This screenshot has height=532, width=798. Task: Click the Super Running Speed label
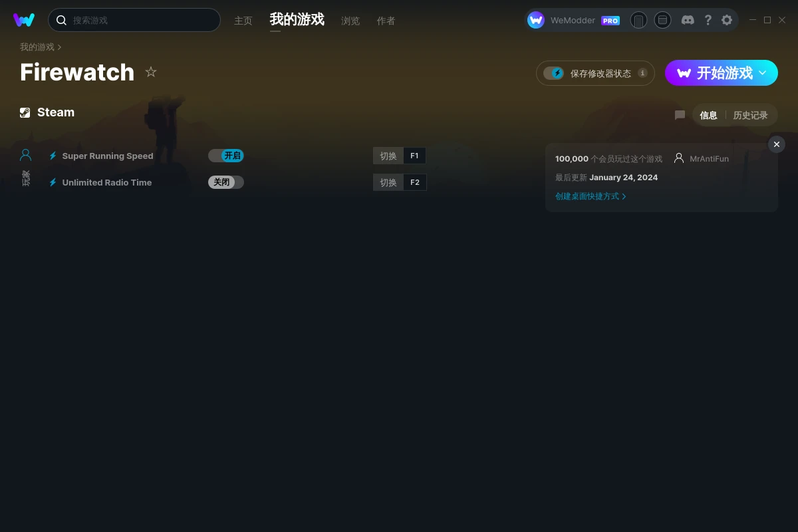pos(108,156)
